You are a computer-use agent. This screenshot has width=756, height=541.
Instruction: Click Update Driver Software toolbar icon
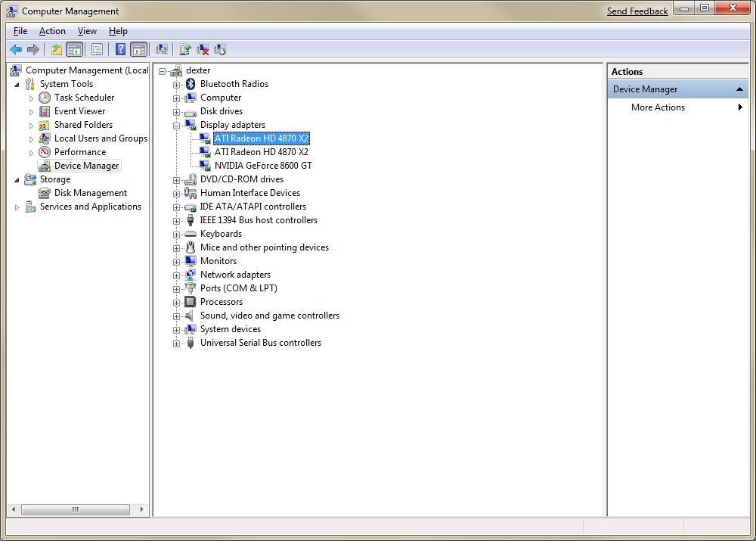(184, 50)
